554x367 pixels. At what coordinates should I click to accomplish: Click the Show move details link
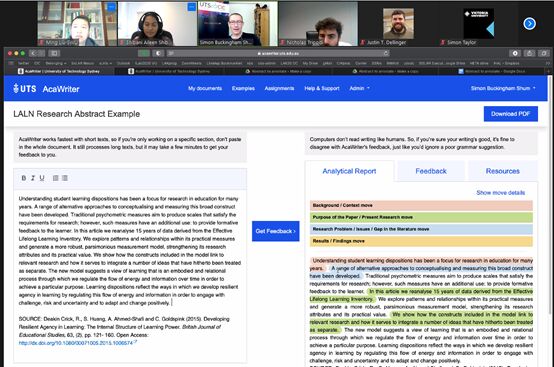(x=500, y=193)
